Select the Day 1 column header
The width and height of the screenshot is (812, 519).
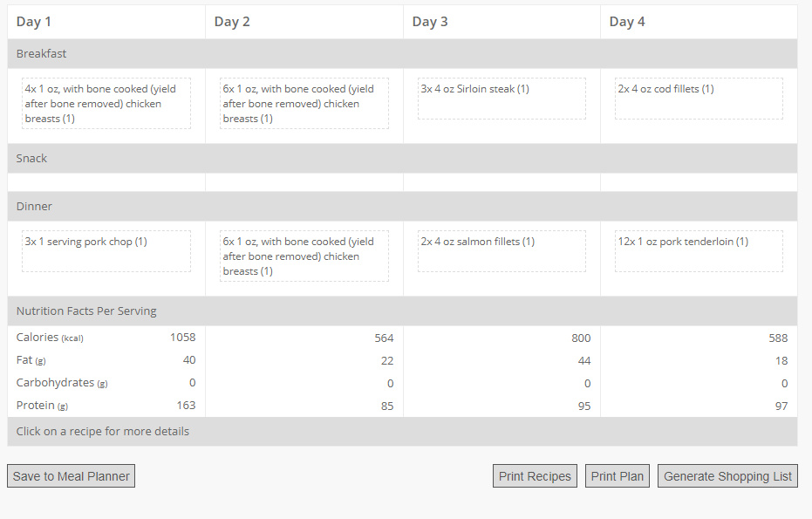coord(106,22)
